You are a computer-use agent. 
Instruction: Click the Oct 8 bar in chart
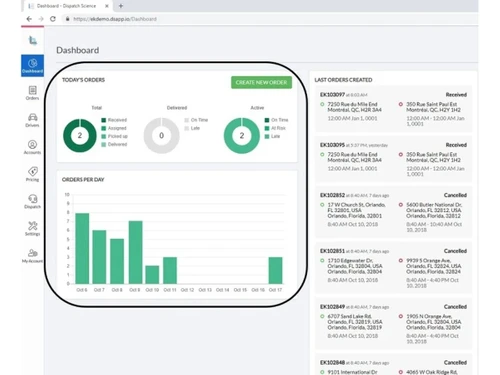coord(117,261)
